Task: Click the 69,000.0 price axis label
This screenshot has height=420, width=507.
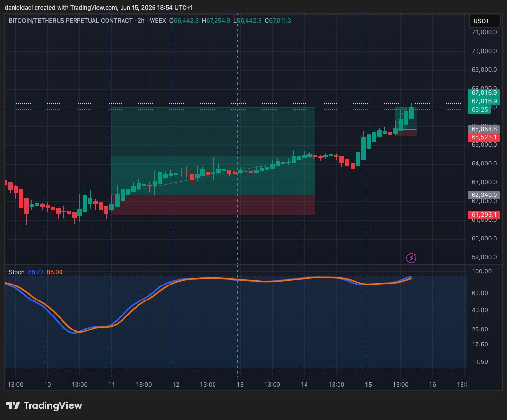Action: coord(484,70)
